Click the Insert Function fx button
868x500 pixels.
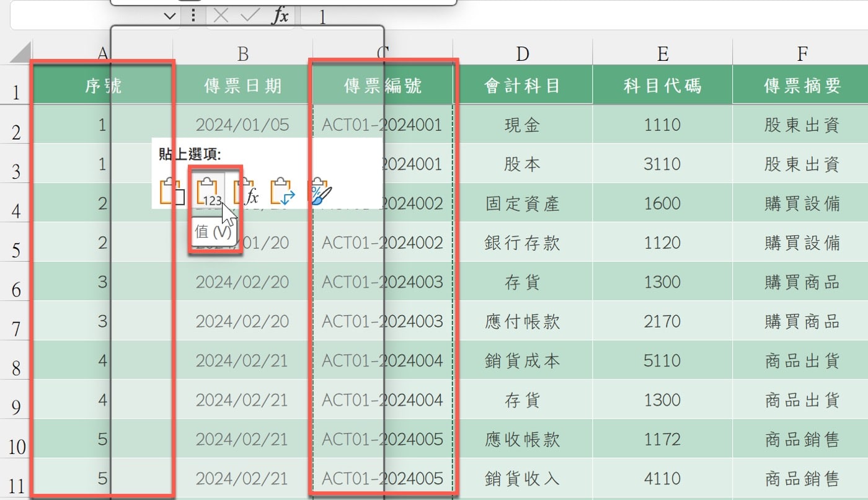point(280,16)
